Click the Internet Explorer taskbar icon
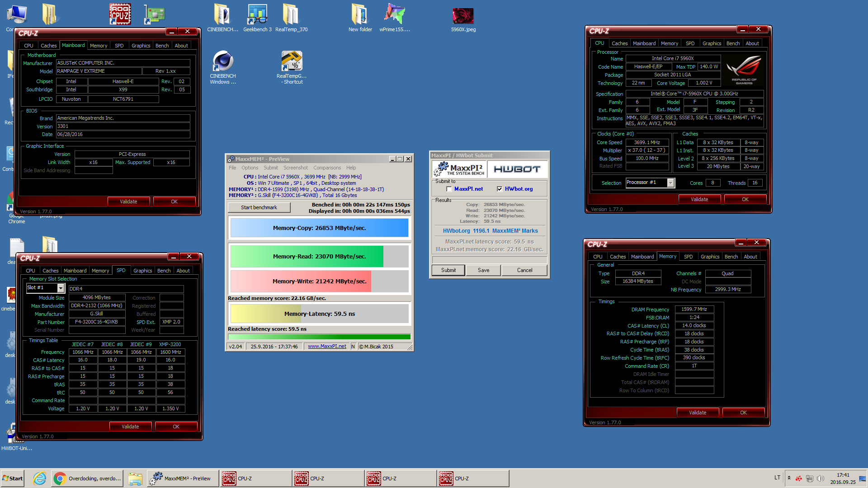The height and width of the screenshot is (488, 868). pyautogui.click(x=40, y=479)
